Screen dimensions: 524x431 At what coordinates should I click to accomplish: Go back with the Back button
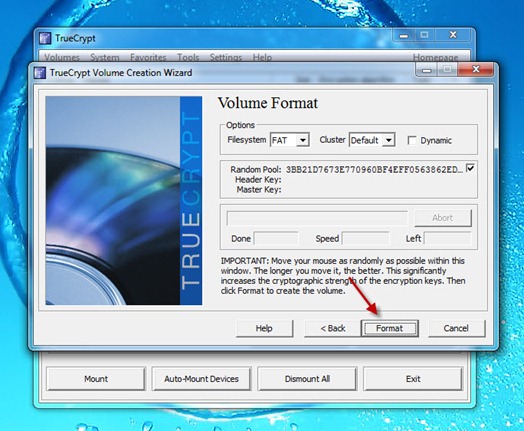pyautogui.click(x=333, y=328)
